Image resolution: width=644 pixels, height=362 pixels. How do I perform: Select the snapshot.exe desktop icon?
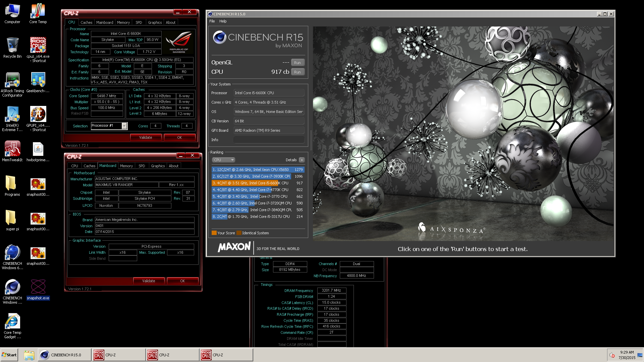[38, 290]
